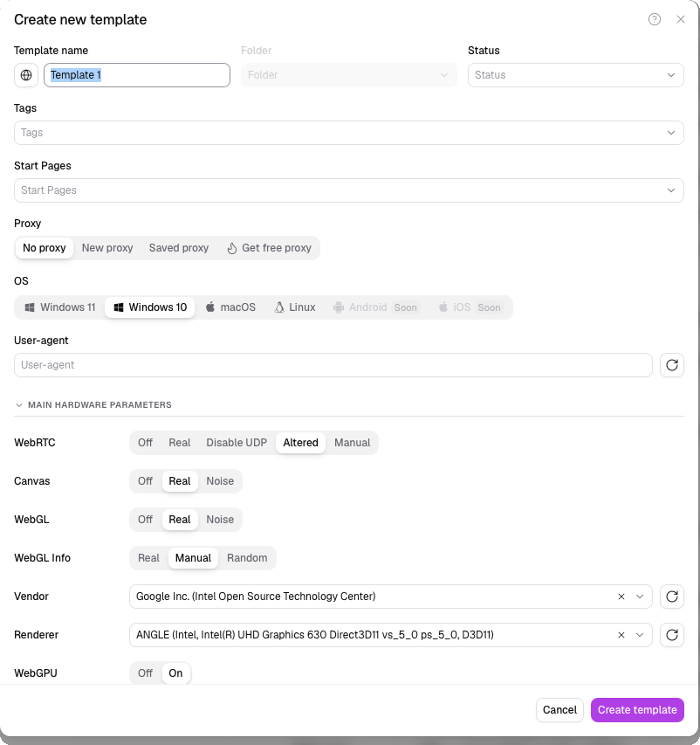
Task: Select Get free proxy option
Action: (270, 248)
